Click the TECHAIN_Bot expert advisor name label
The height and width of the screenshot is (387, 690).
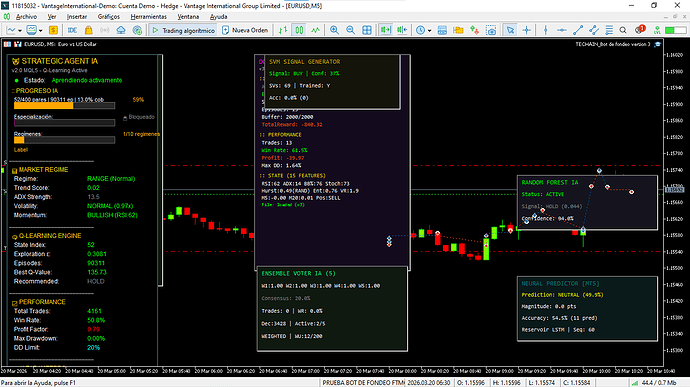[x=613, y=44]
